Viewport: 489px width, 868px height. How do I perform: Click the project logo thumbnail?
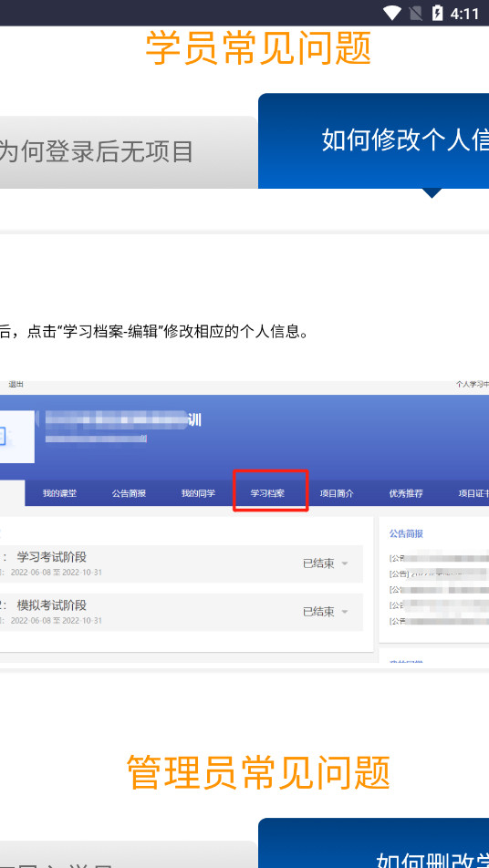16,437
